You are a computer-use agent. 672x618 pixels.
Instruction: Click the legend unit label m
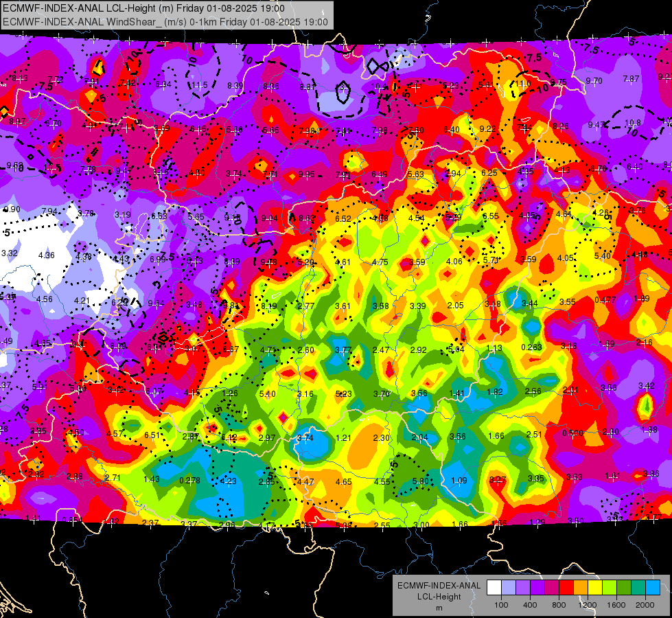[x=439, y=608]
